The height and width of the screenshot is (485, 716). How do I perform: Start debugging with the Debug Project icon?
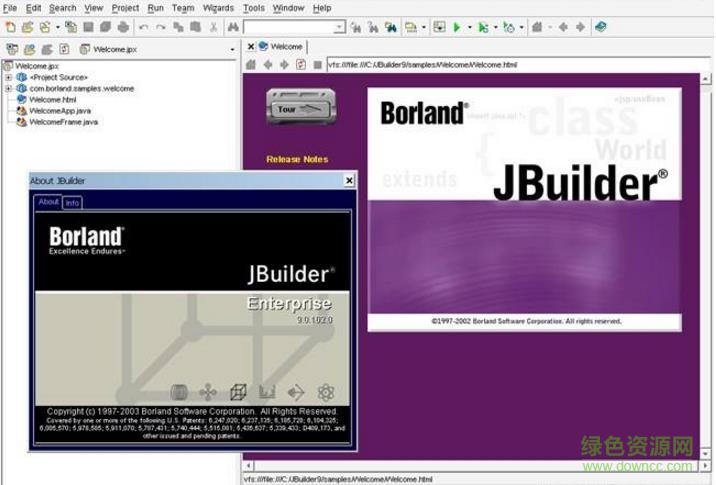click(483, 27)
